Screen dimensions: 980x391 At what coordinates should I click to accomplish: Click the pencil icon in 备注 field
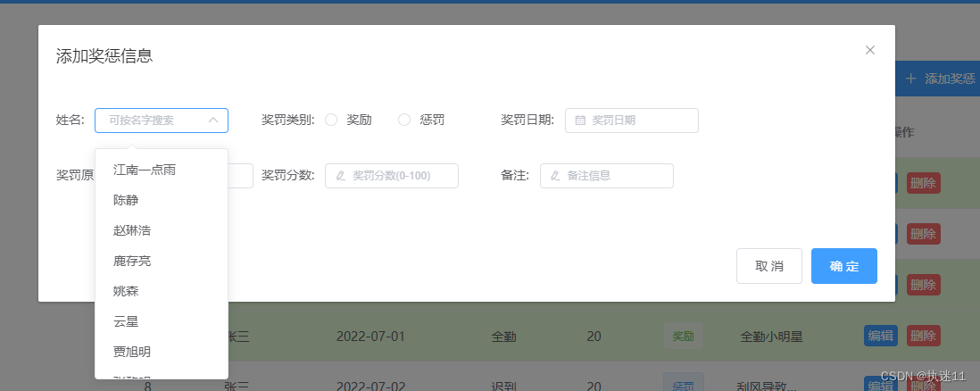tap(555, 176)
